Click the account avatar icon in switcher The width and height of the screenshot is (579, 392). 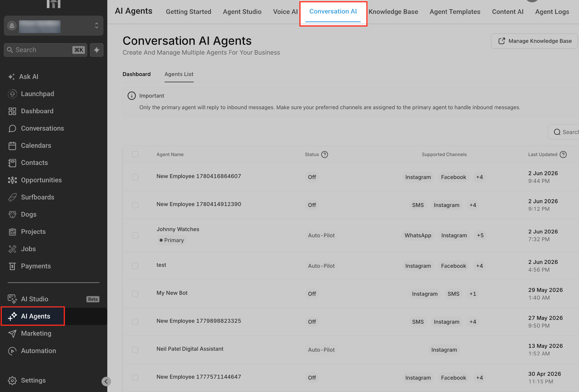(12, 26)
